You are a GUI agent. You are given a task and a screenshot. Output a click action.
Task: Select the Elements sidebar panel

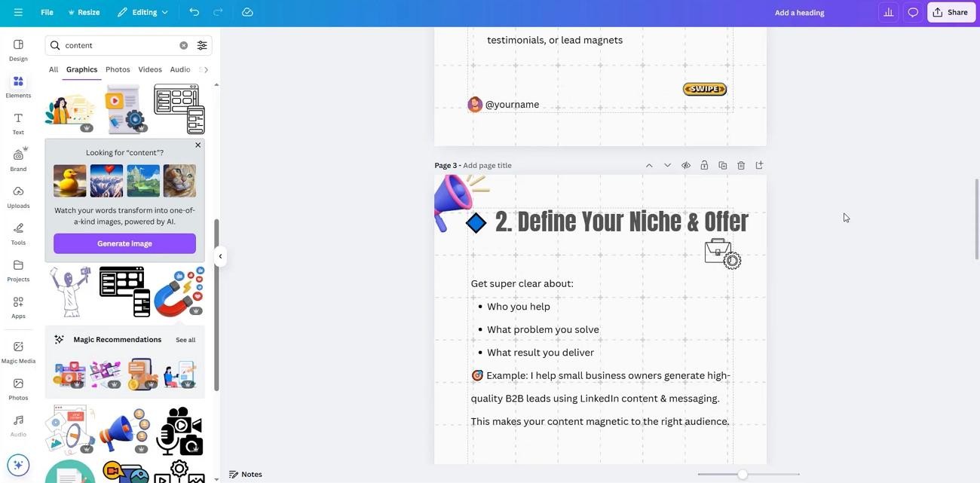(x=18, y=87)
